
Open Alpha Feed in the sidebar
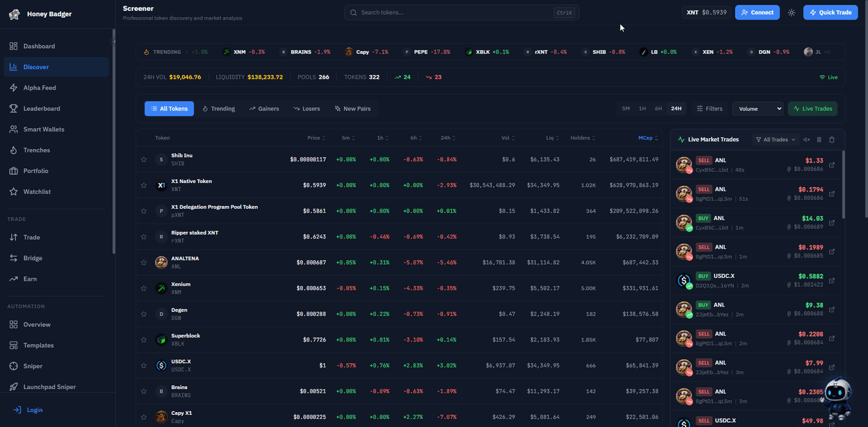coord(58,87)
